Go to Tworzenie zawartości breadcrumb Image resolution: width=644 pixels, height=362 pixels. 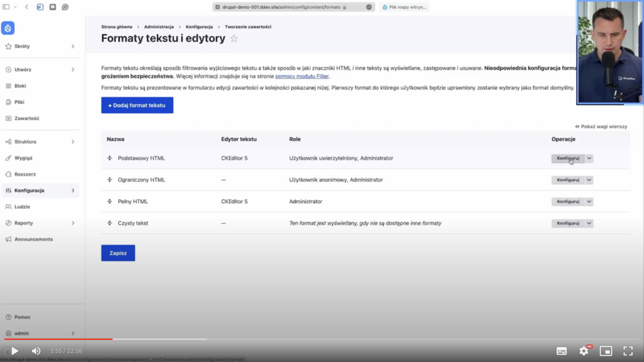click(248, 27)
